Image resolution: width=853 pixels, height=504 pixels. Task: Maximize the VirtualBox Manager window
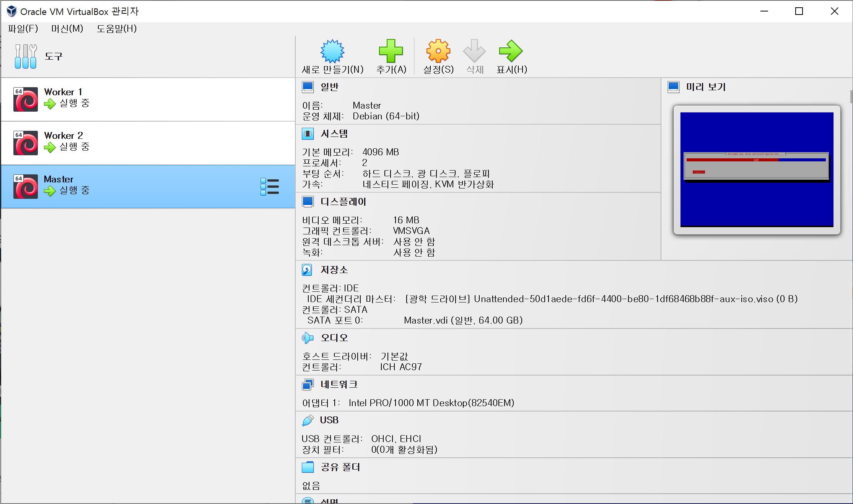pos(799,11)
